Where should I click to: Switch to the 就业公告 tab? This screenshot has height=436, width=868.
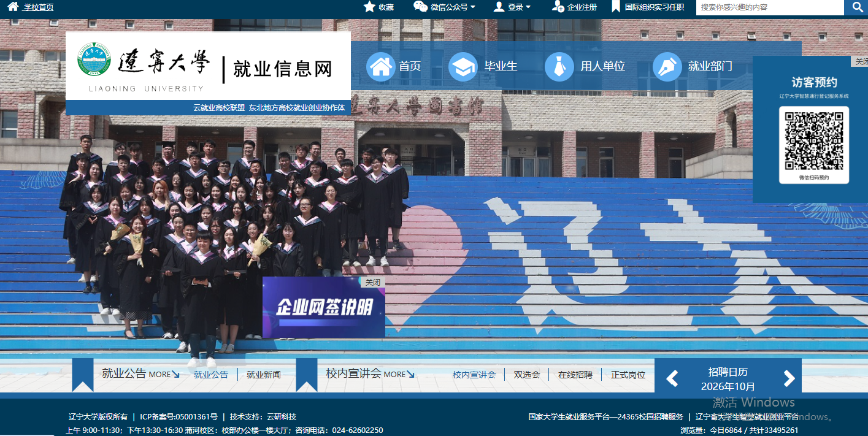tap(211, 375)
